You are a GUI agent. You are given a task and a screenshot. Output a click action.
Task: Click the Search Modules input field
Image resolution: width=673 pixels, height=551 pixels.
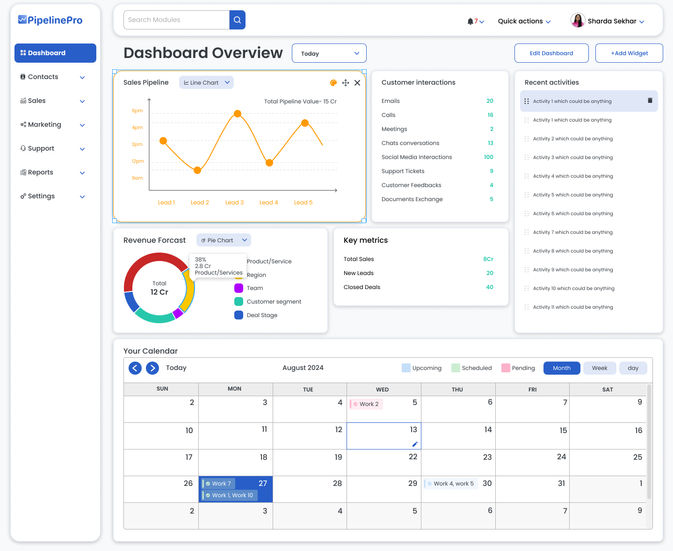coord(176,20)
